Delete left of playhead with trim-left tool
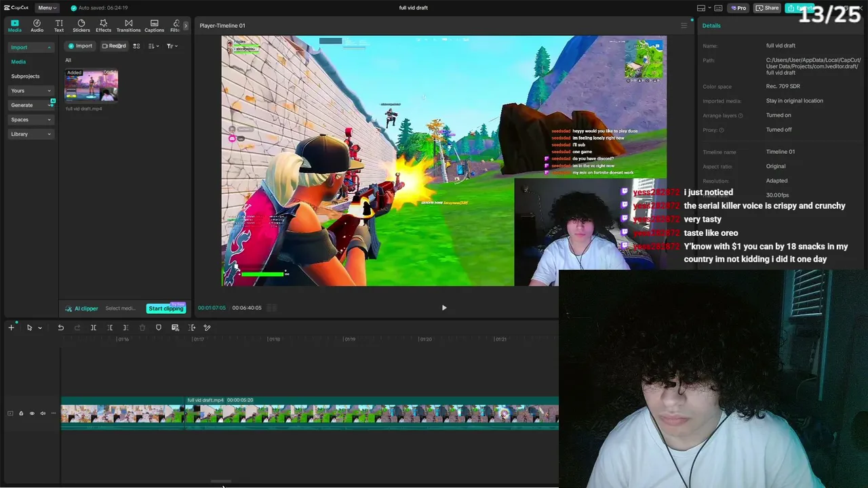Viewport: 868px width, 488px height. 110,327
